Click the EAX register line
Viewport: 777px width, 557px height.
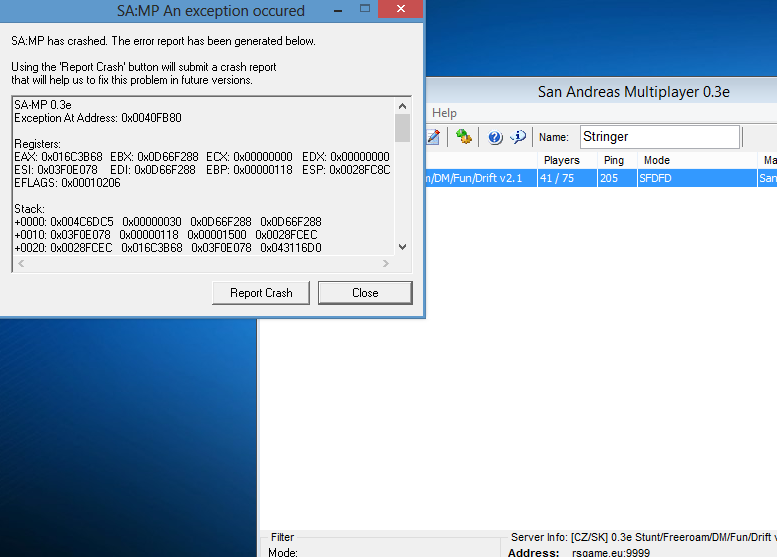[202, 157]
